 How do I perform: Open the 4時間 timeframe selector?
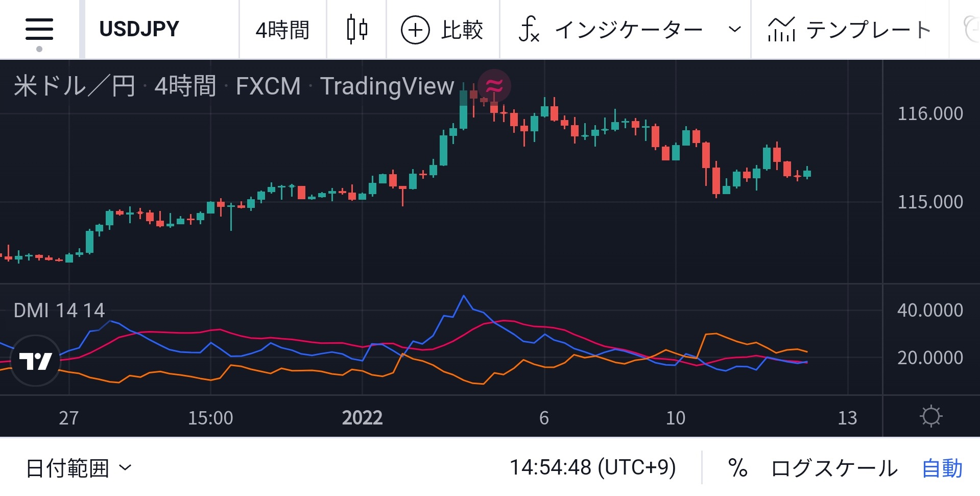point(282,29)
